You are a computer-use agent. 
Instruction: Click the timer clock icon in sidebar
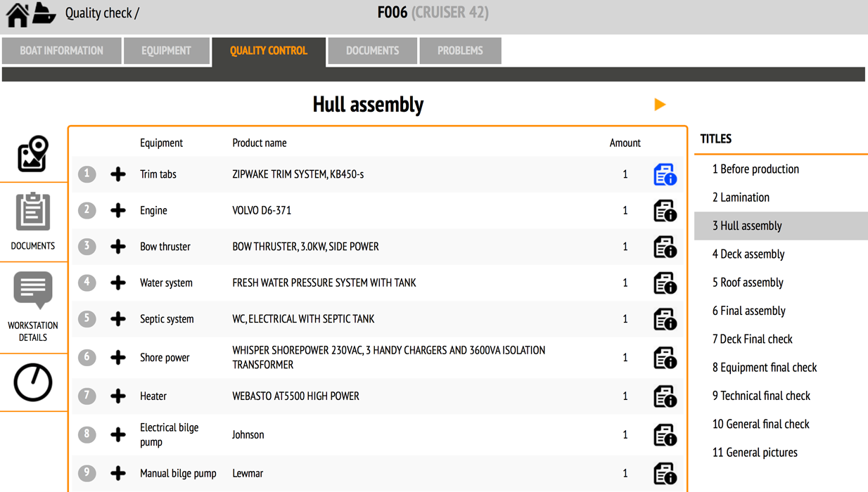[x=33, y=383]
